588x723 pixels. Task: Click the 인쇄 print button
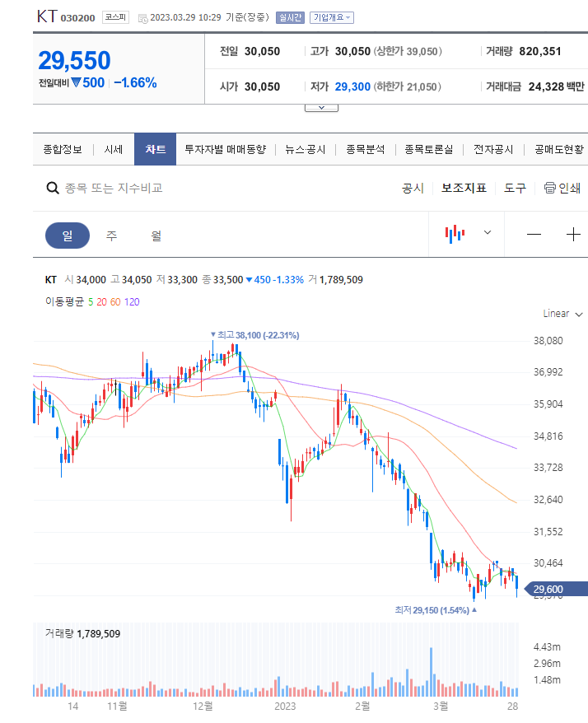pos(562,188)
